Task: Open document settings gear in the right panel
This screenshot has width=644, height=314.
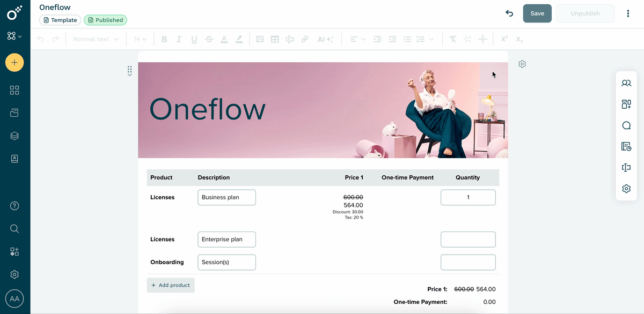Action: (626, 189)
